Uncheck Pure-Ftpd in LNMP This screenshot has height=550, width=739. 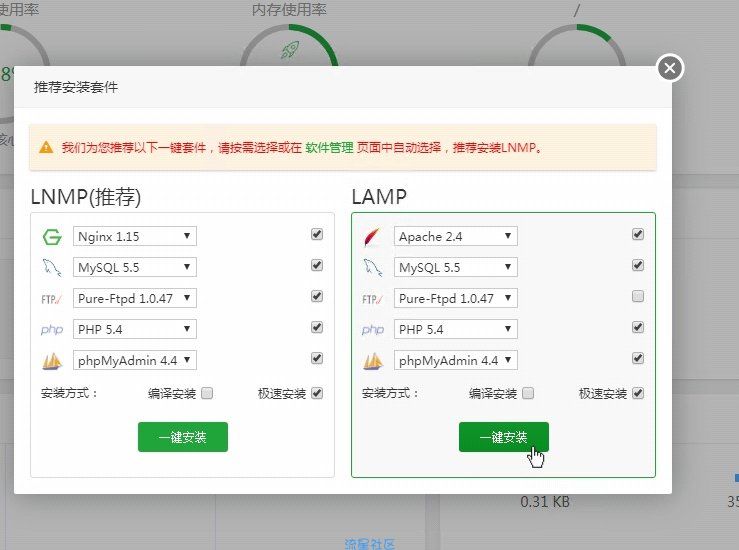tap(317, 296)
